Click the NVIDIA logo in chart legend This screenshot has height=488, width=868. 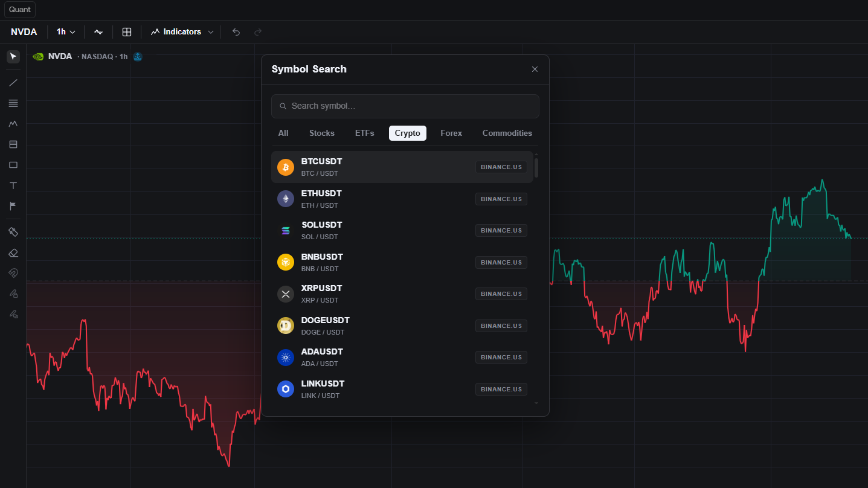point(38,57)
